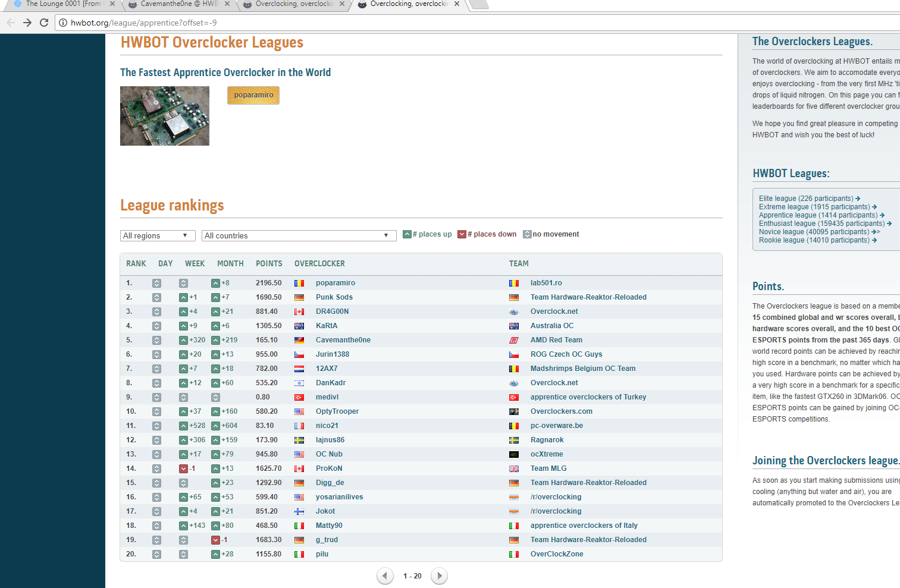Open the Apprentice league link
This screenshot has height=588, width=900.
point(821,215)
